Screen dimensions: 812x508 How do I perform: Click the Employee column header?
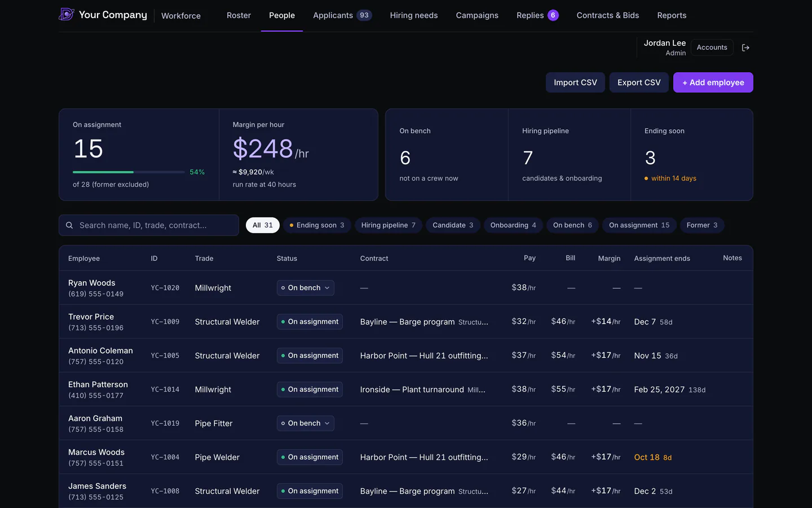coord(84,259)
